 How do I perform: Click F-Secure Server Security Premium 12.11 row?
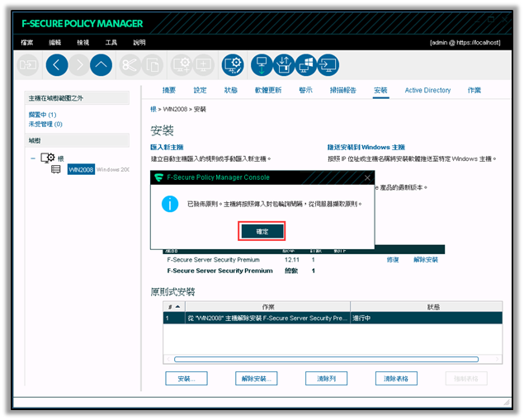coord(303,260)
